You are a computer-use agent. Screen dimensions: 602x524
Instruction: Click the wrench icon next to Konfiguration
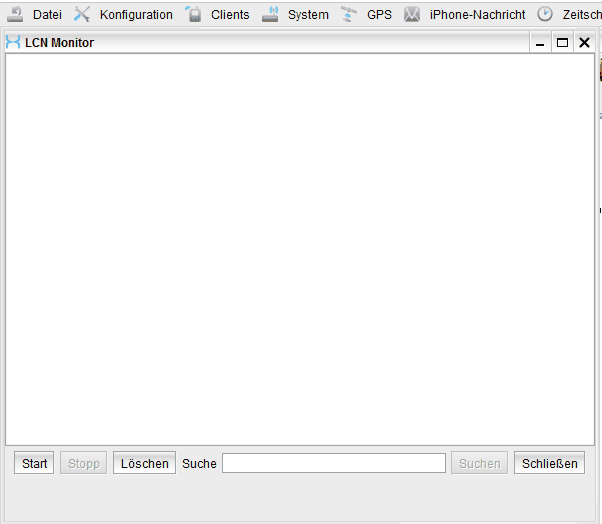82,14
